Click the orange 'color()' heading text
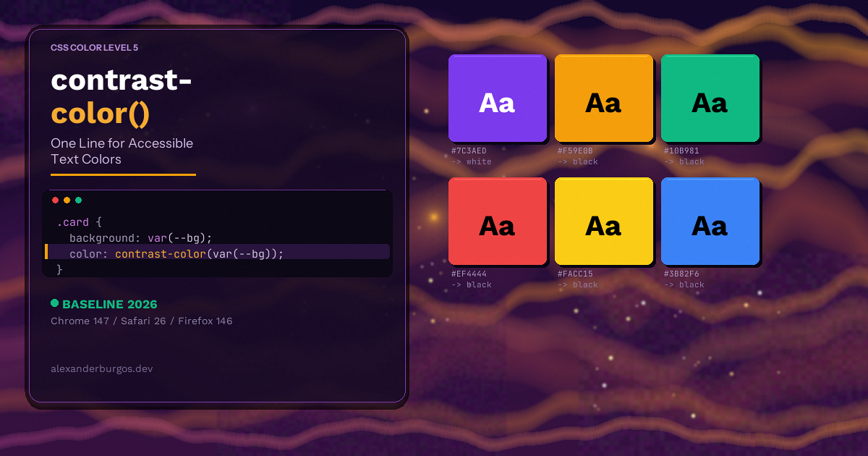This screenshot has height=456, width=868. pyautogui.click(x=101, y=113)
